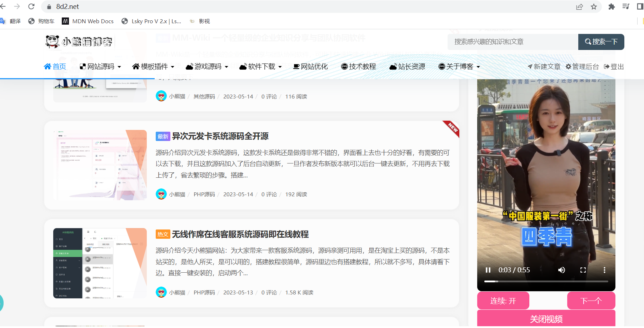
Task: Go forward with the browser forward arrow
Action: (17, 6)
